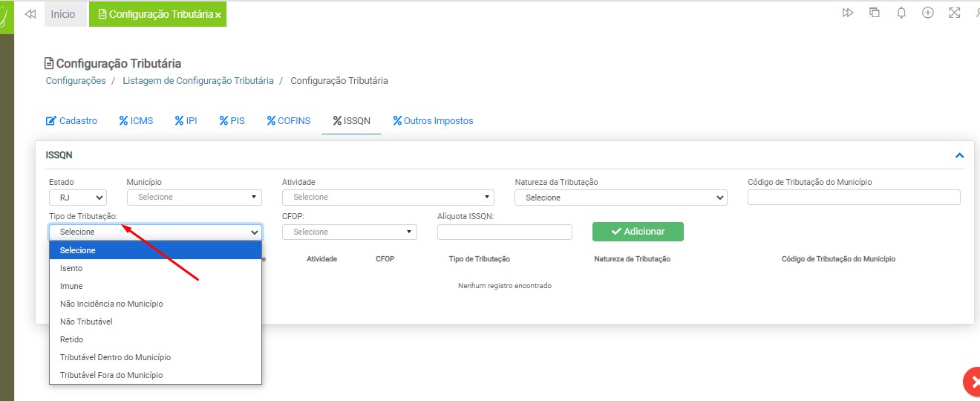Click the red floating close button at bottom right
This screenshot has height=401, width=980.
[x=973, y=382]
